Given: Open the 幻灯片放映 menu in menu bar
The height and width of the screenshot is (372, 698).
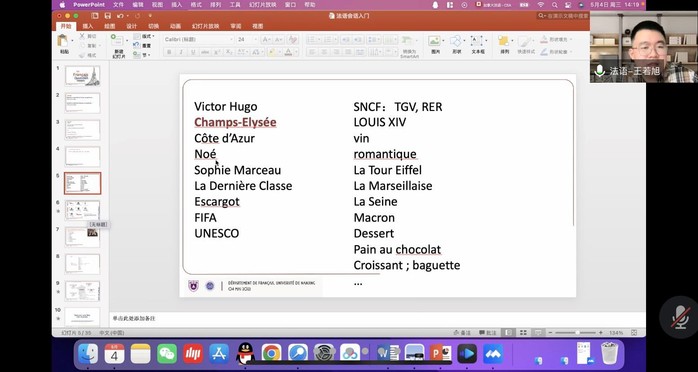Looking at the screenshot, I should click(x=263, y=5).
